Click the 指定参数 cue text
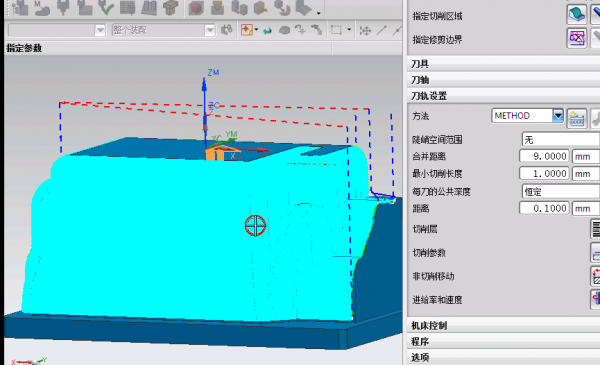 [x=24, y=48]
